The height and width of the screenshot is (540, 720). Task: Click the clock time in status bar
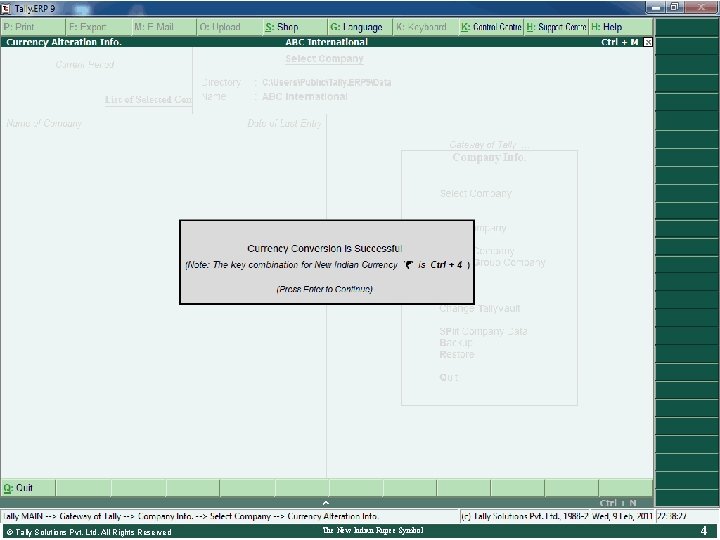(x=672, y=517)
